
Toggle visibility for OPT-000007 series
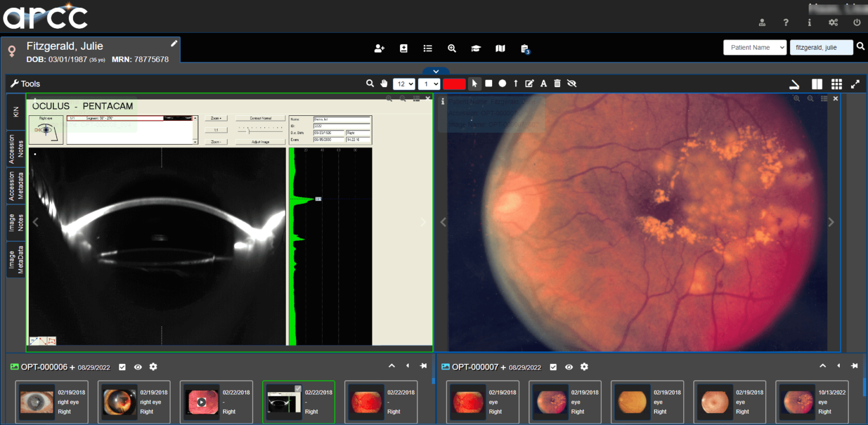point(568,367)
